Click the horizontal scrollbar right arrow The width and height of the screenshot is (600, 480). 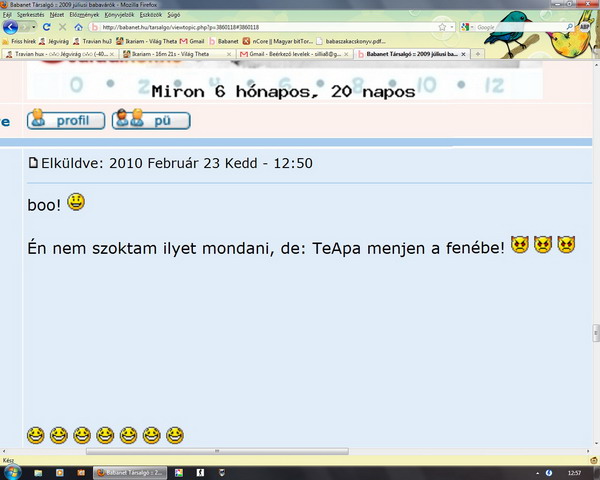tap(588, 451)
